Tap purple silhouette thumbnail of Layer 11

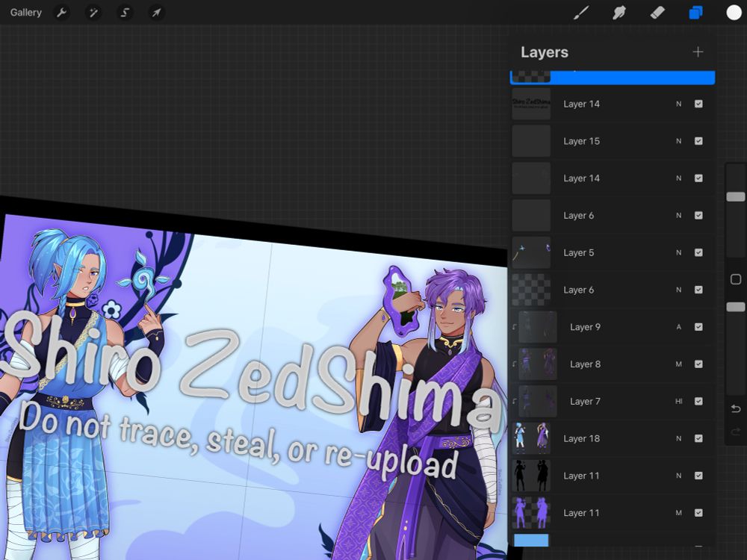(x=531, y=512)
